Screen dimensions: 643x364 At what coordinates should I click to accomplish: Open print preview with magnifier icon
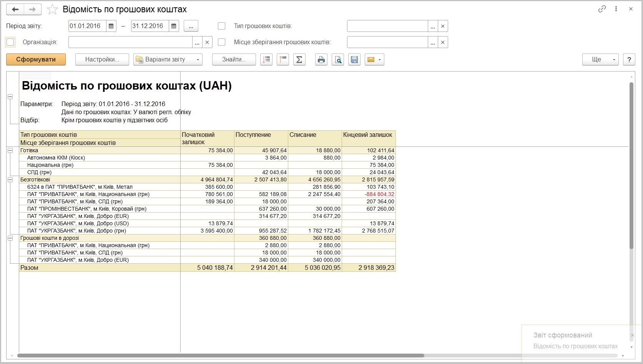pos(338,60)
